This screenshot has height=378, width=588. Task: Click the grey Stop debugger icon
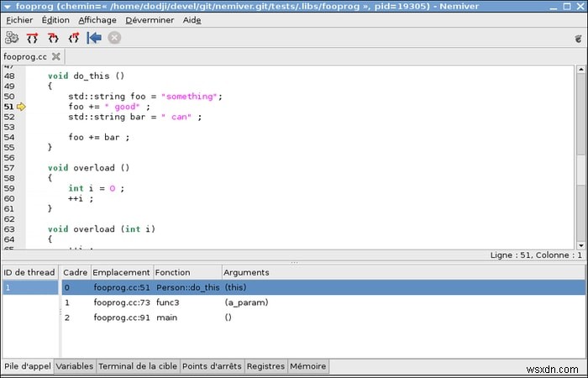(114, 38)
